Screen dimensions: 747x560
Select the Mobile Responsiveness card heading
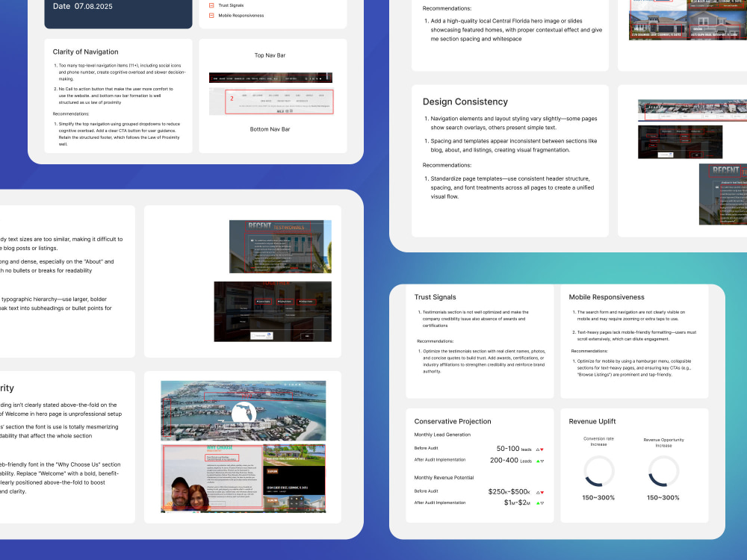point(607,297)
